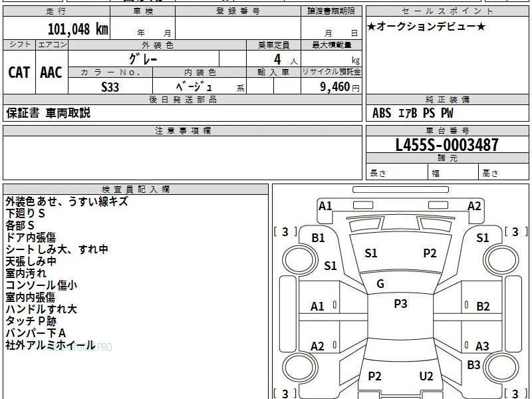Select the 最大積載量 header
This screenshot has width=532, height=399.
click(331, 45)
